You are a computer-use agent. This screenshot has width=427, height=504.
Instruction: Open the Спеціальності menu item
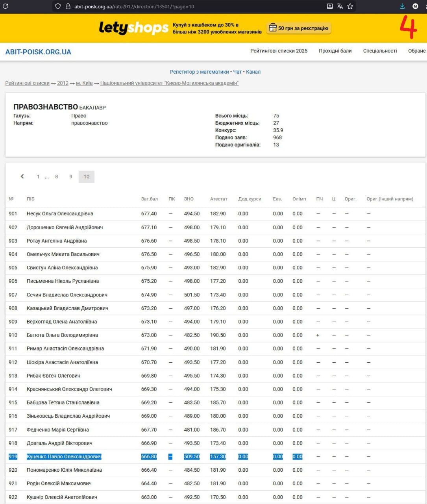coord(380,51)
